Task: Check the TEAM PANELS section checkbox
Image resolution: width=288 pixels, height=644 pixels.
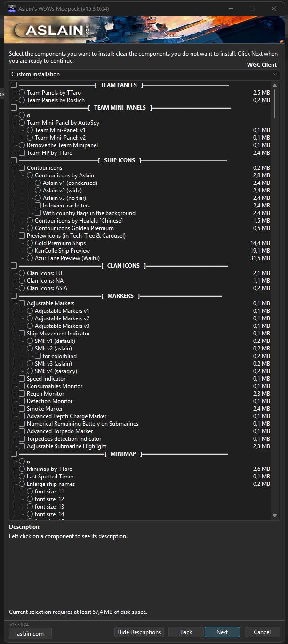Action: (x=14, y=85)
